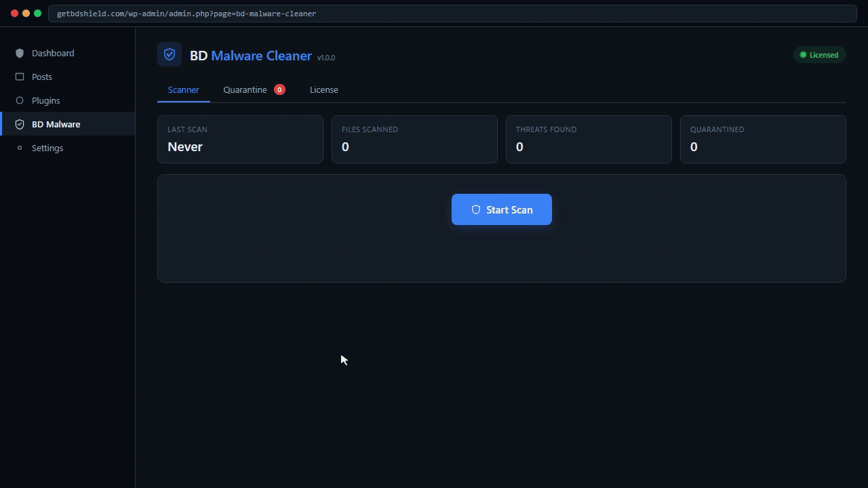Click the shield icon inside Start Scan
This screenshot has height=488, width=868.
(x=476, y=209)
